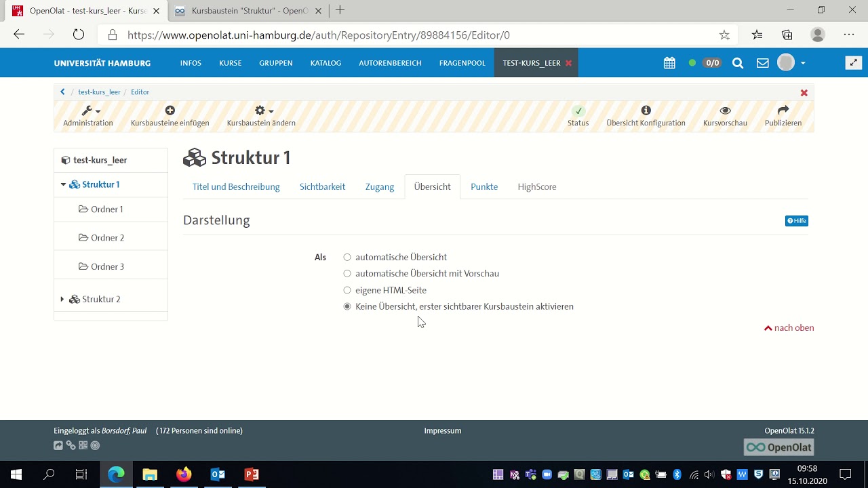Open the Impressum footer link

coord(443,430)
